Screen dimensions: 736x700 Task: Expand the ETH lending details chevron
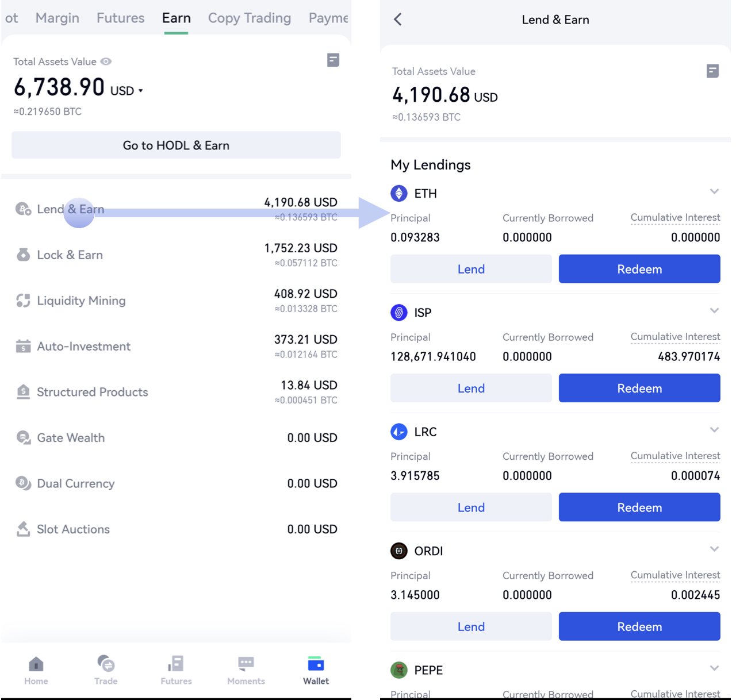pyautogui.click(x=714, y=191)
